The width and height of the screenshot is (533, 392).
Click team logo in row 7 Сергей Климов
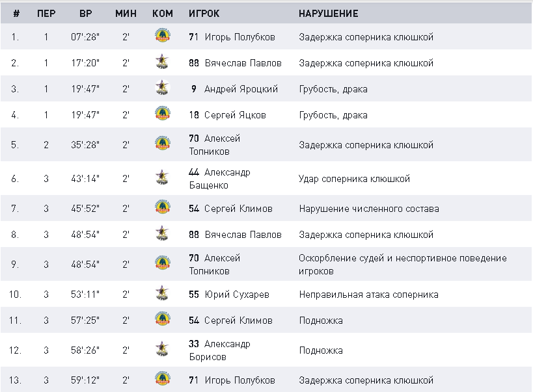click(x=163, y=207)
